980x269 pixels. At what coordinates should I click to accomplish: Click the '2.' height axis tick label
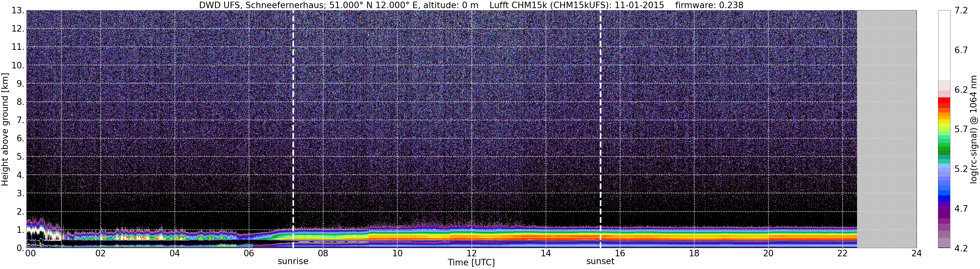(20, 212)
